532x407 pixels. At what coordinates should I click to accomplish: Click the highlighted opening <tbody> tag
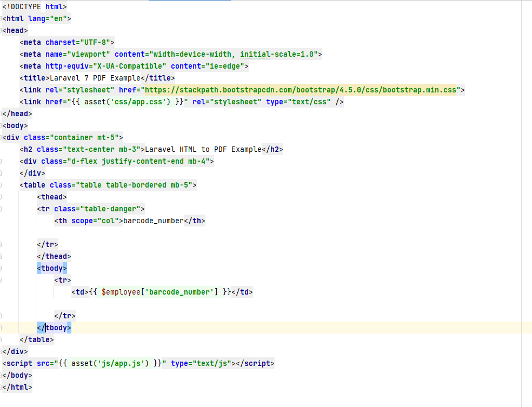tap(52, 268)
